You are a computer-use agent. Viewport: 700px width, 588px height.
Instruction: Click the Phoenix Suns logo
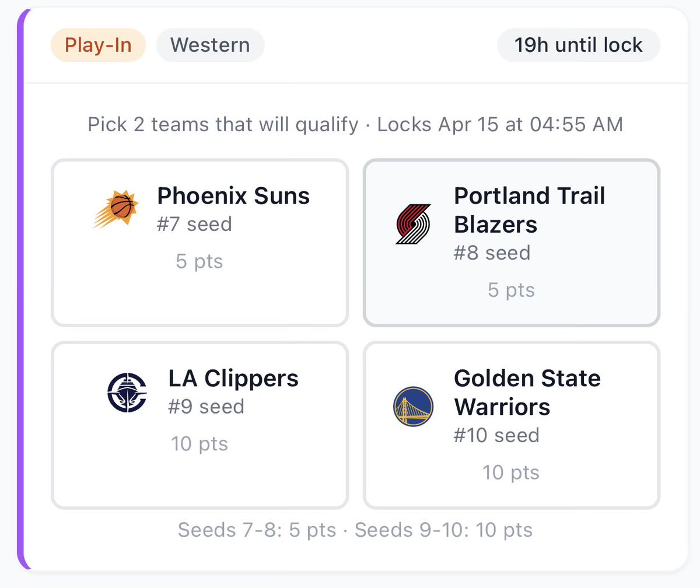[116, 209]
